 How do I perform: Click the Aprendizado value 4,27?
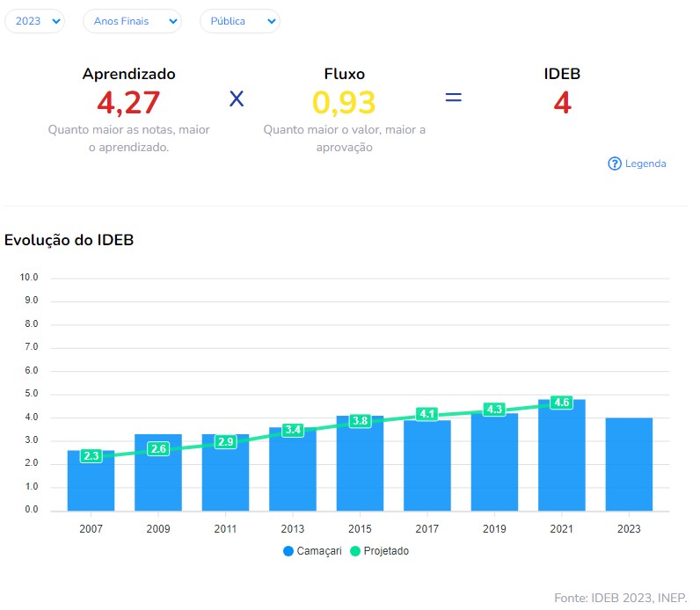(x=128, y=103)
